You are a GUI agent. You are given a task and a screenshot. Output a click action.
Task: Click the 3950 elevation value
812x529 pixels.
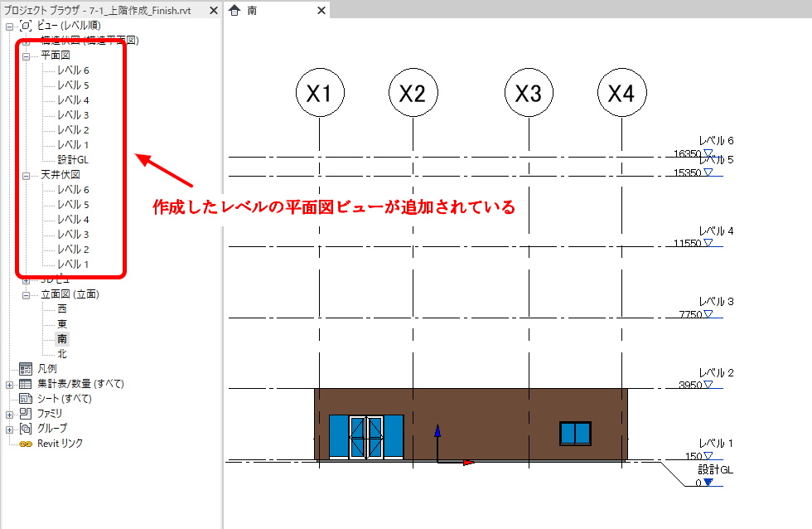[x=690, y=385]
